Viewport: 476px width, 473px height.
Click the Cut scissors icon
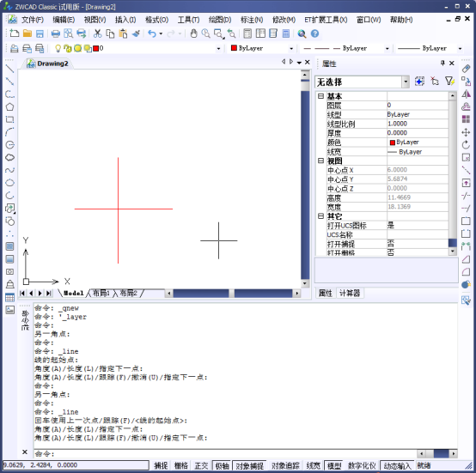(x=97, y=33)
